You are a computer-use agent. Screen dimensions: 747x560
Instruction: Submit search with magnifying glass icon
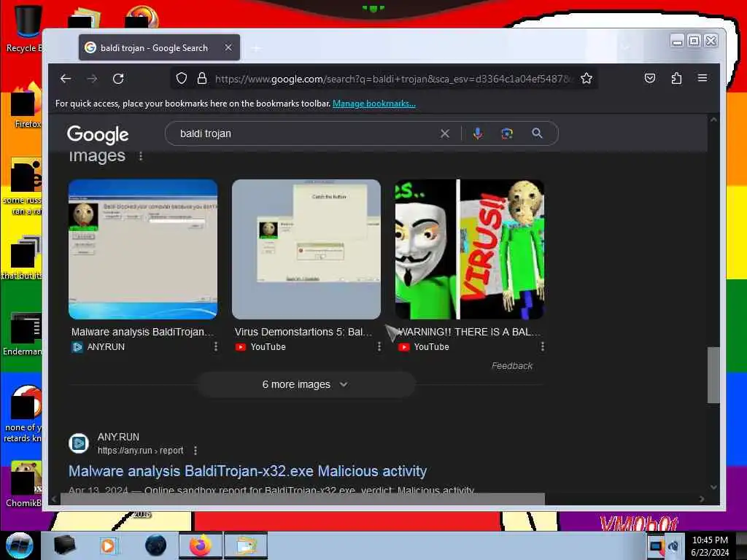[x=537, y=133]
